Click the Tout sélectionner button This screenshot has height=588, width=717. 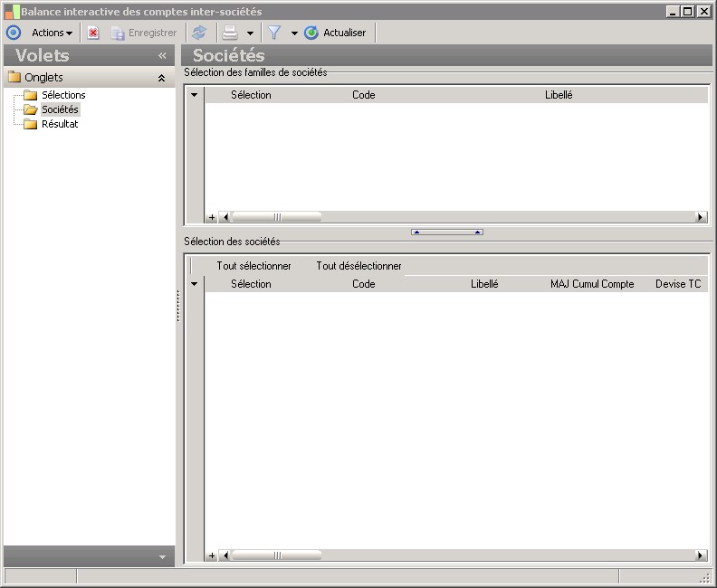(x=253, y=266)
